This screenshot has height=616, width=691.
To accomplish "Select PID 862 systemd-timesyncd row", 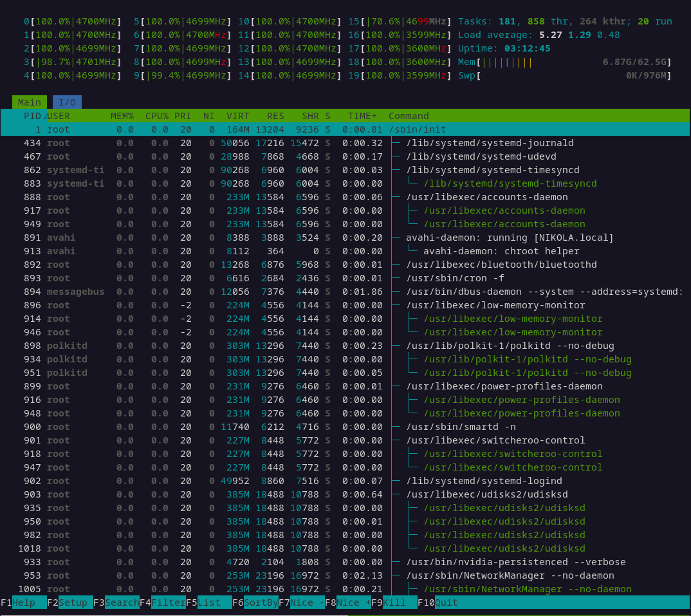I will click(345, 170).
